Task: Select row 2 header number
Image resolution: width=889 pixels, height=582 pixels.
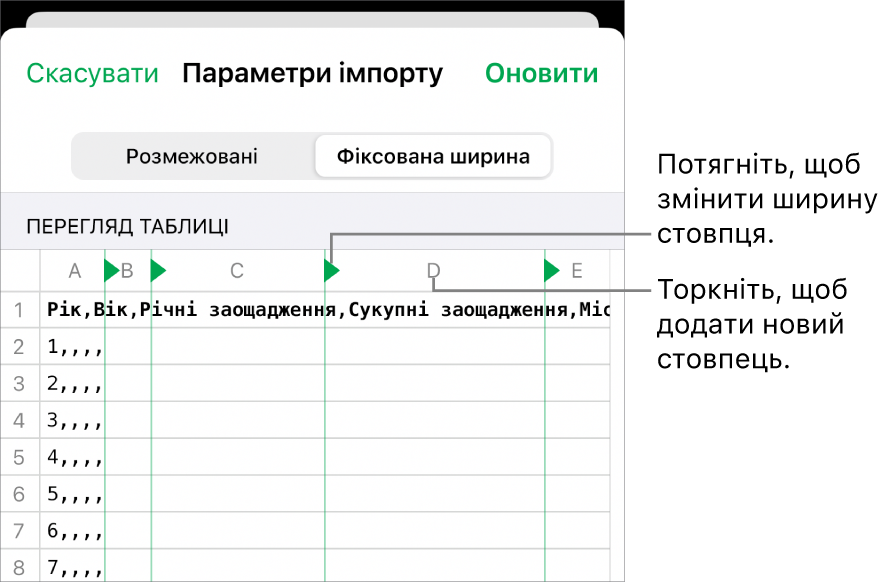Action: pos(19,346)
